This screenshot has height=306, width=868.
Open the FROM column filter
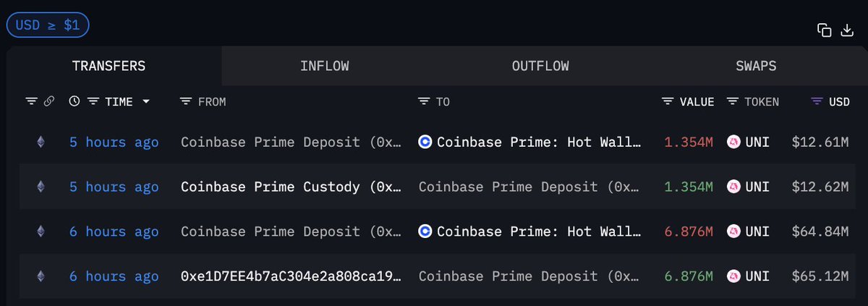pyautogui.click(x=186, y=102)
